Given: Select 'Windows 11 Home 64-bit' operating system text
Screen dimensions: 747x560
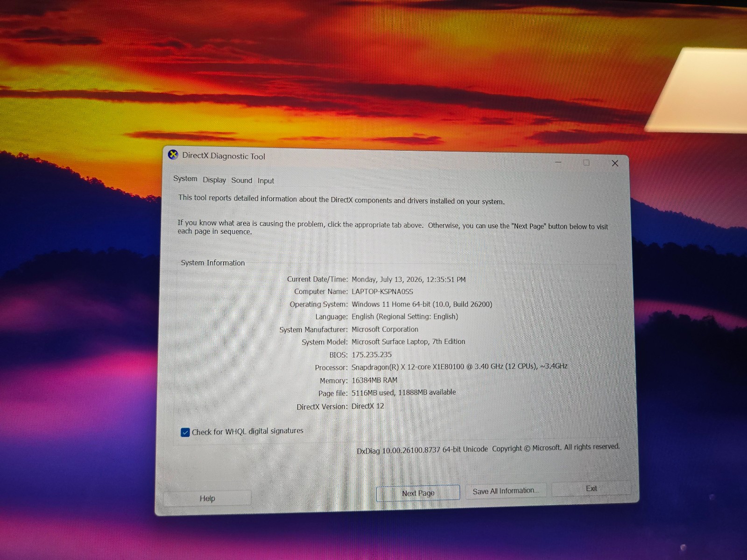Looking at the screenshot, I should click(x=391, y=304).
